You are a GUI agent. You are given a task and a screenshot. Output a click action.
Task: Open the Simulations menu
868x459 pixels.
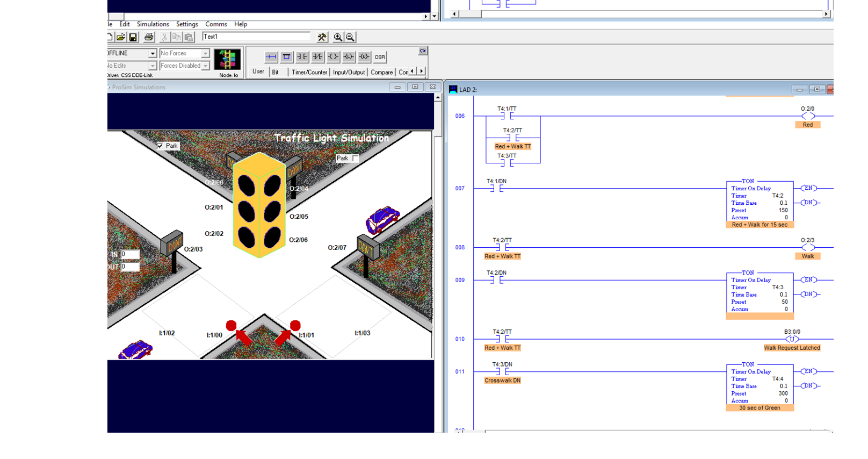(x=153, y=24)
